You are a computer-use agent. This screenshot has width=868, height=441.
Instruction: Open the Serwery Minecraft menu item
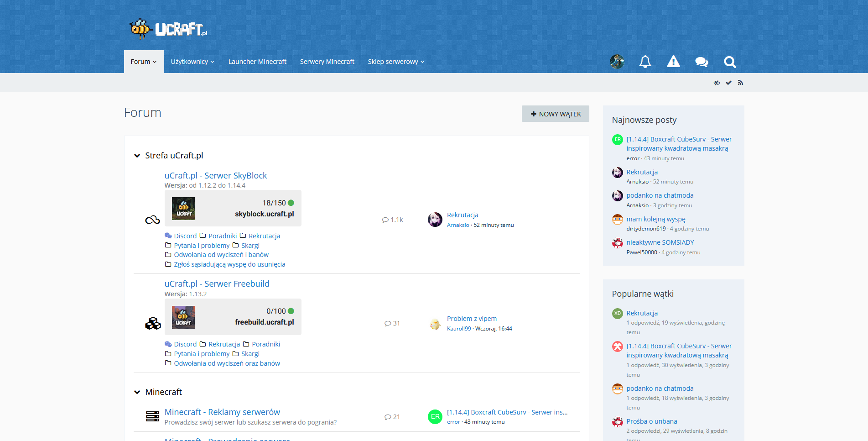pos(327,62)
